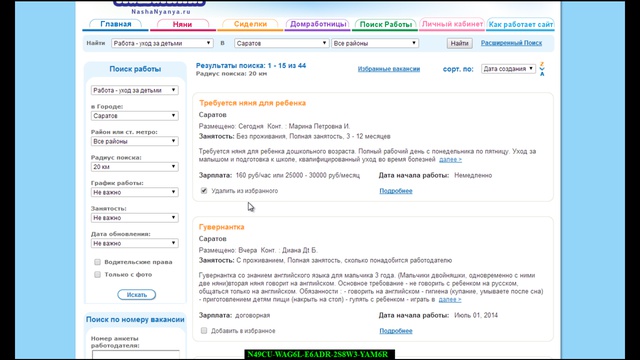Open the Няни tab
Screen dimensions: 640x360
(182, 24)
